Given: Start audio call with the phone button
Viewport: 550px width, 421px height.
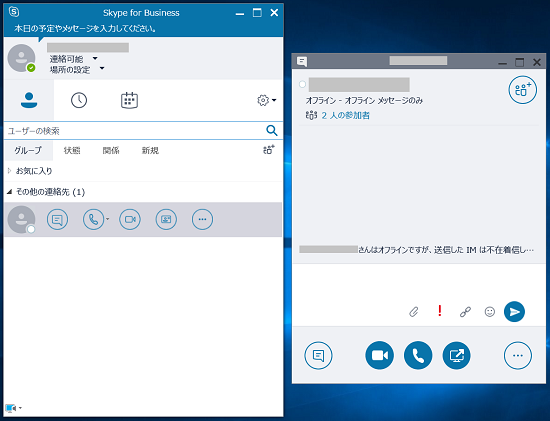Looking at the screenshot, I should click(x=418, y=355).
